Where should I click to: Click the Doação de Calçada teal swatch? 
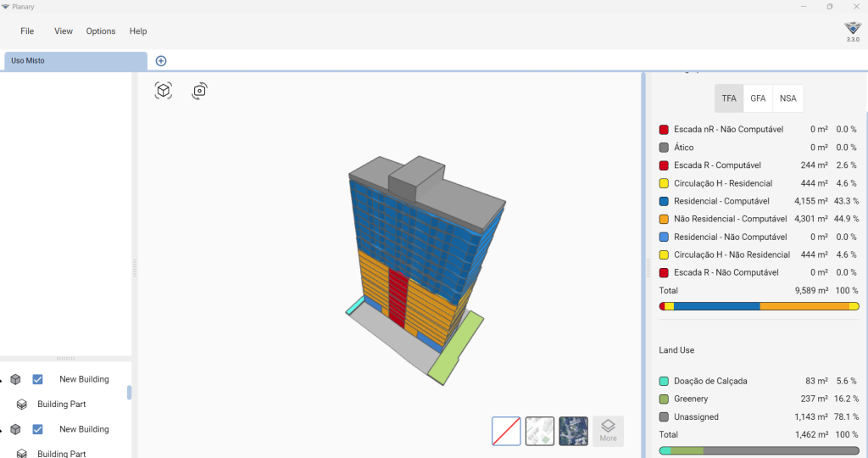(664, 381)
